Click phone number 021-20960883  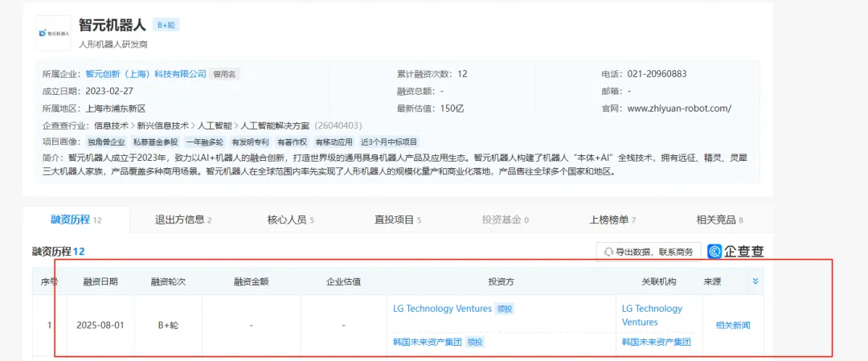tap(657, 74)
